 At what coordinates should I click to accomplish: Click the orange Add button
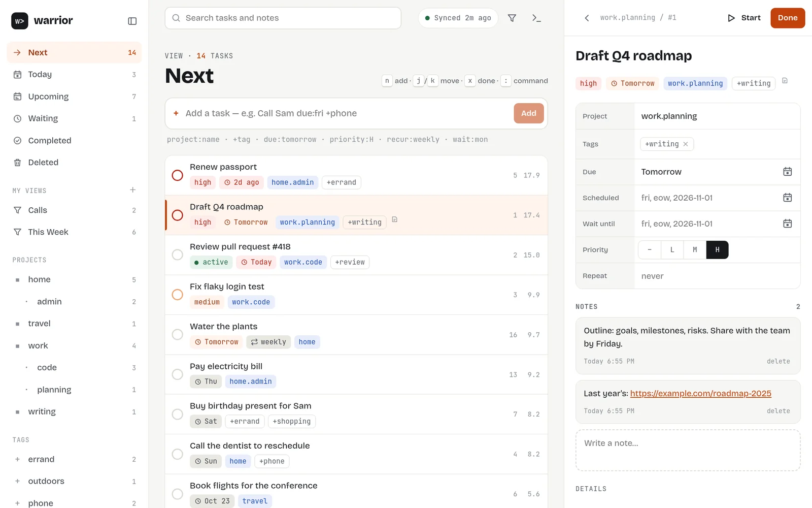pos(528,113)
